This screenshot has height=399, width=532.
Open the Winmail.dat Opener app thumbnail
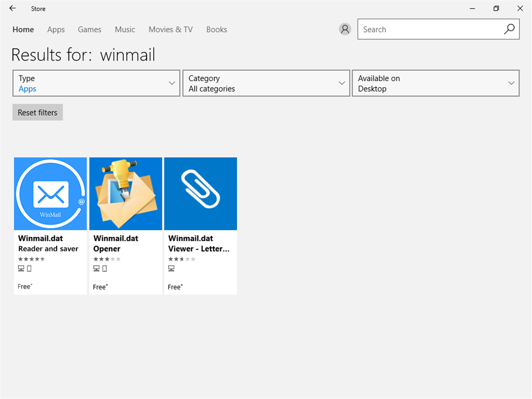[x=125, y=193]
